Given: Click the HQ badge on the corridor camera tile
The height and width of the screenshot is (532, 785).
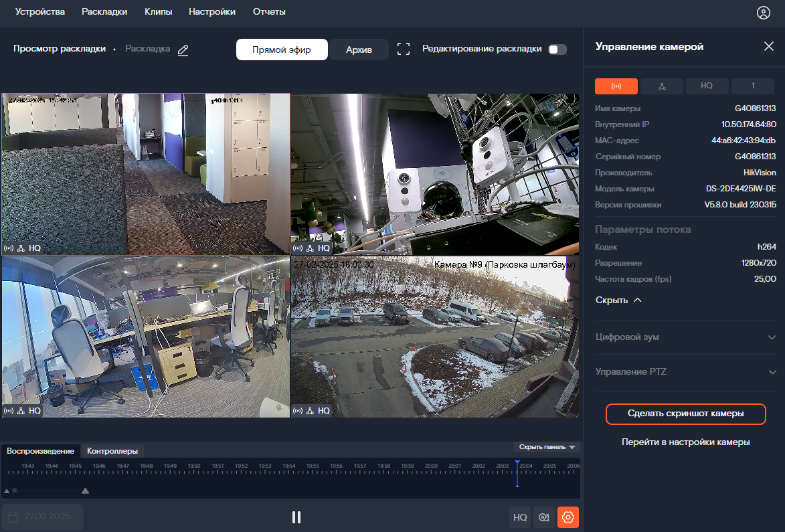Looking at the screenshot, I should [x=35, y=248].
